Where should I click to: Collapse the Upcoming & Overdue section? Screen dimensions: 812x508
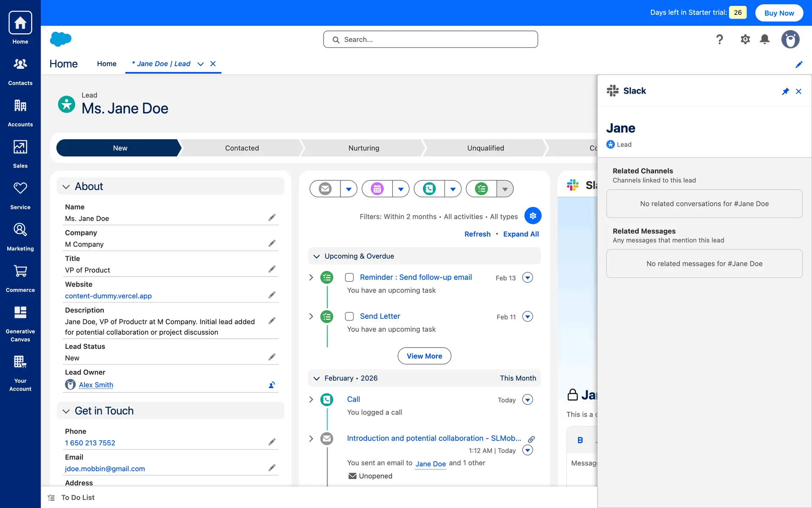[x=316, y=257]
